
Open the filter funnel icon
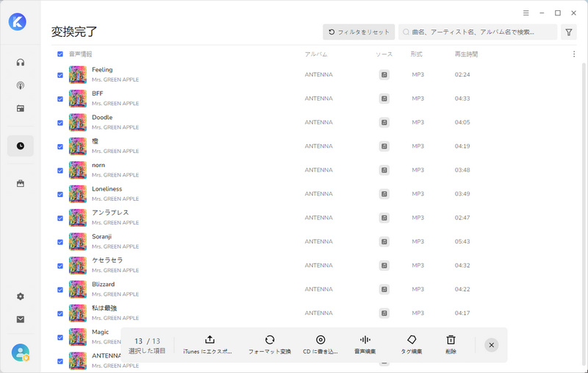coord(568,32)
